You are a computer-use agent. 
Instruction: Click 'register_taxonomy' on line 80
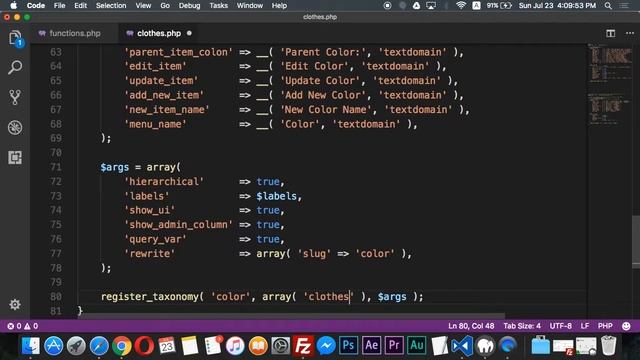pos(149,297)
